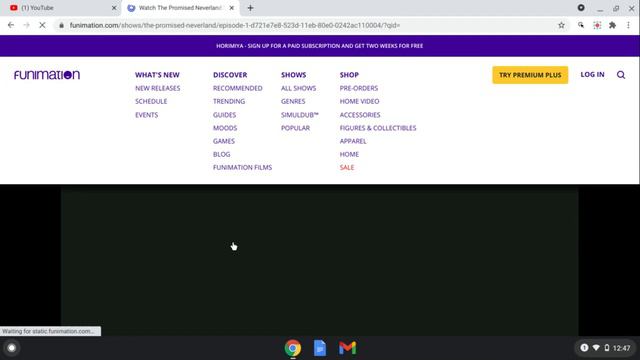Click TRY PREMIUM PLUS button
This screenshot has width=640, height=360.
530,75
